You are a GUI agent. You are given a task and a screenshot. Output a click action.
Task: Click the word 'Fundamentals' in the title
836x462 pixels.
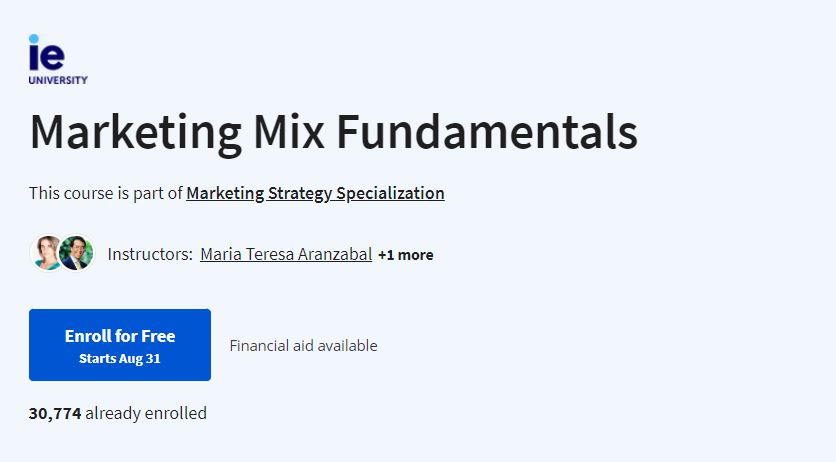pyautogui.click(x=487, y=132)
